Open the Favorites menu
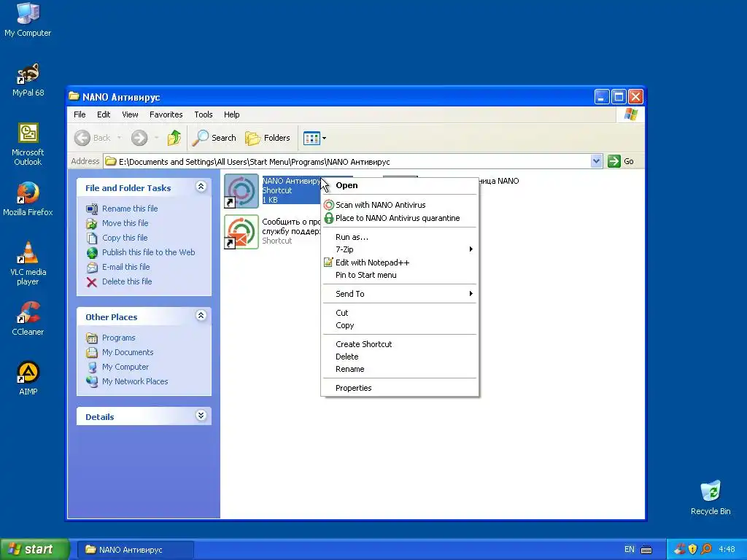The image size is (747, 560). [166, 114]
